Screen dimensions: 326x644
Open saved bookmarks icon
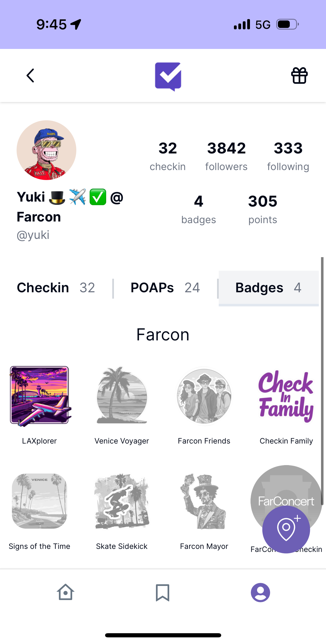pos(163,592)
